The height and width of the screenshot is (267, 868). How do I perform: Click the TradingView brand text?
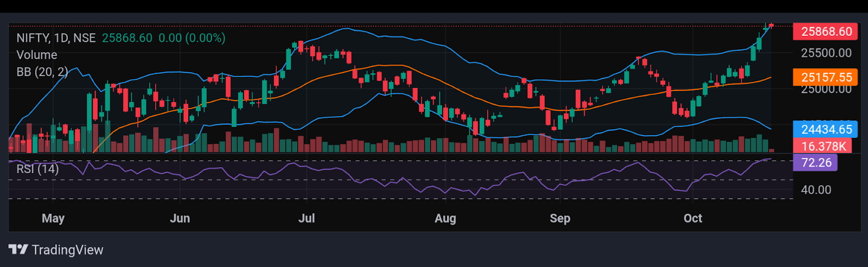(67, 250)
